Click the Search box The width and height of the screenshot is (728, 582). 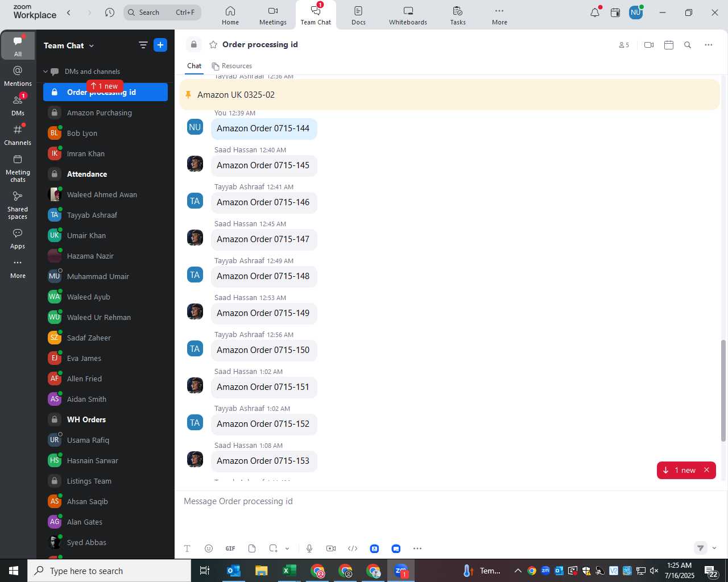(162, 13)
